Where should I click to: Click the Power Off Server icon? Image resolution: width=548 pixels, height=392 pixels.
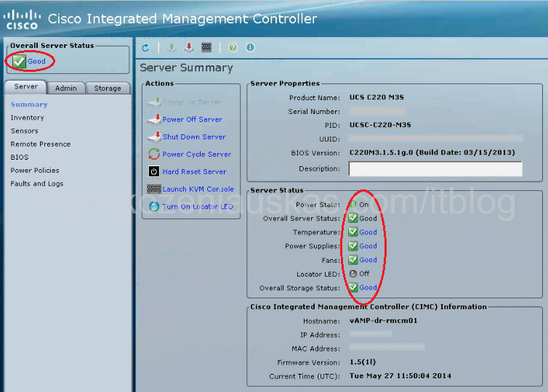(154, 120)
